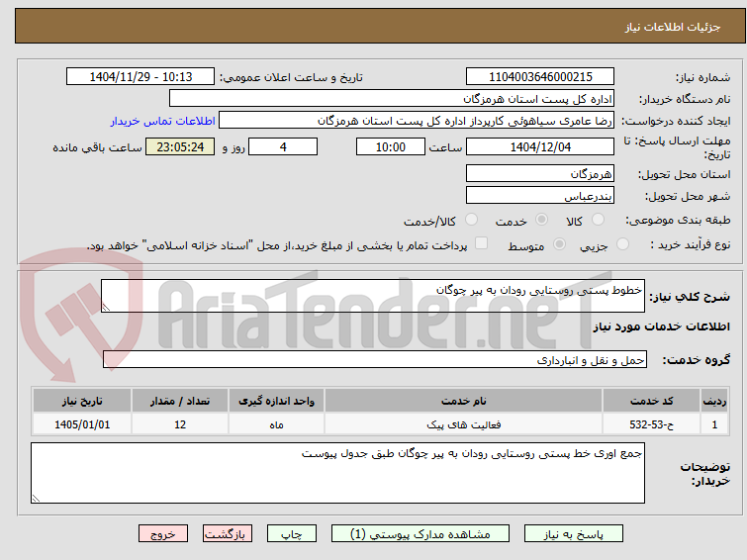The width and height of the screenshot is (747, 560).
Task: Click the need date cell 1405/01/01
Action: [x=82, y=424]
